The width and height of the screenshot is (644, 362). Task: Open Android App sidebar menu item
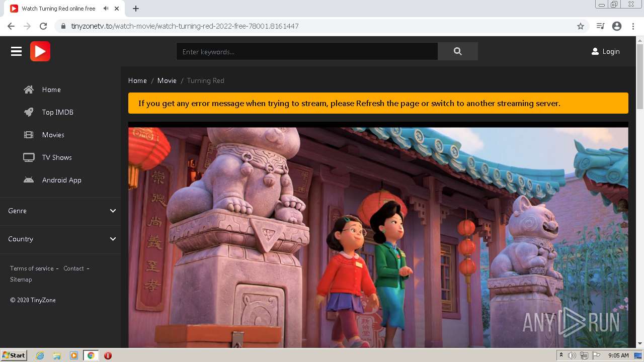pos(62,180)
